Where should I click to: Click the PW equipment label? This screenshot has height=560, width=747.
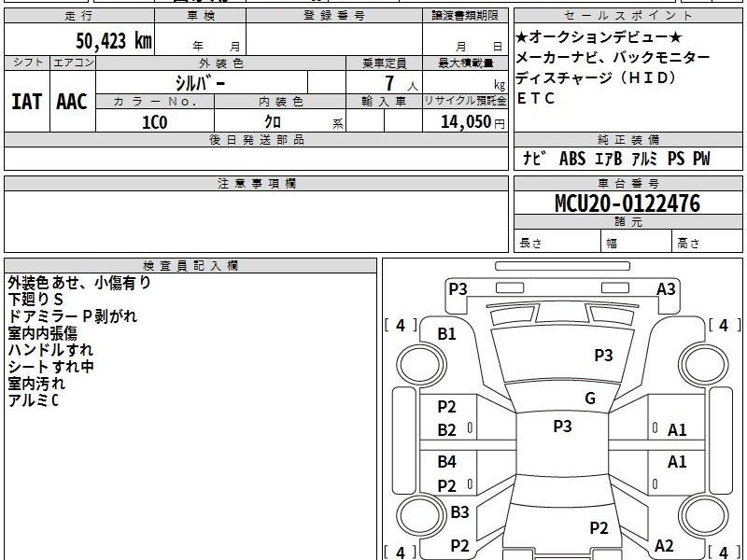point(701,159)
